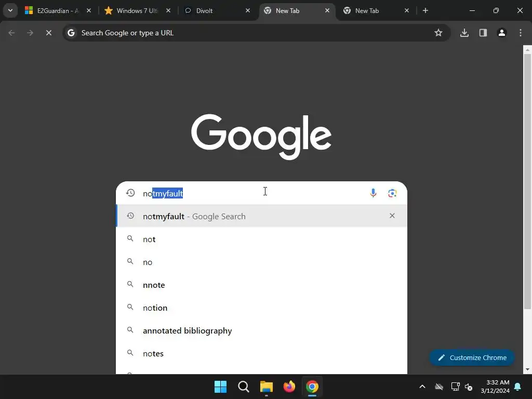Open the muted volume tray icon
532x399 pixels.
tap(469, 387)
